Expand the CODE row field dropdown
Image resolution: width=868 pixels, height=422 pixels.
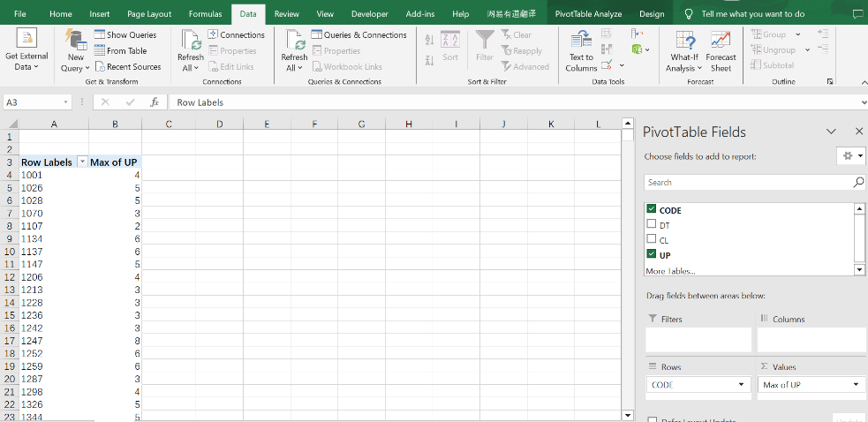742,385
